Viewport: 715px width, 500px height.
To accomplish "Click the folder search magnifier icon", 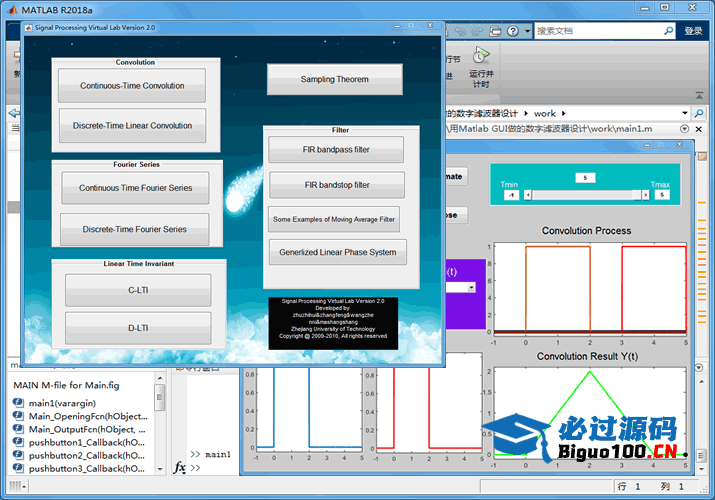I will coord(699,113).
